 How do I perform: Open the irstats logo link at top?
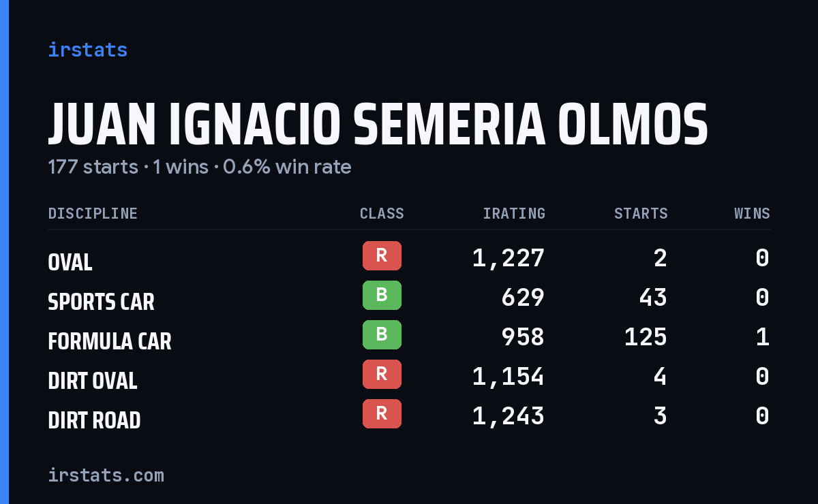tap(88, 50)
